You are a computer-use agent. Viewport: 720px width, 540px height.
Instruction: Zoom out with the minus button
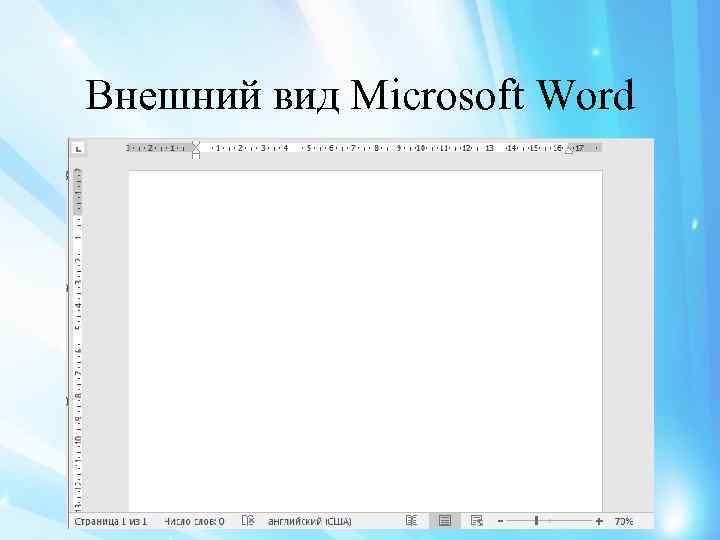pyautogui.click(x=501, y=521)
